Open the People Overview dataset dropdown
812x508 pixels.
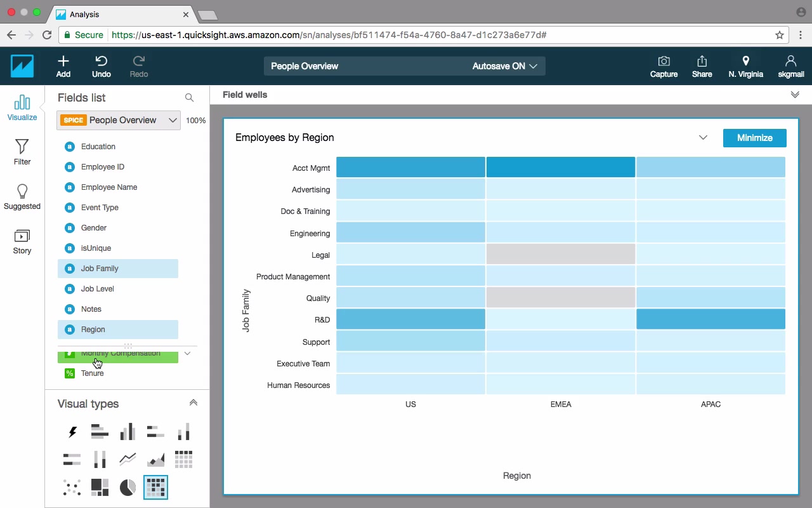pyautogui.click(x=119, y=120)
